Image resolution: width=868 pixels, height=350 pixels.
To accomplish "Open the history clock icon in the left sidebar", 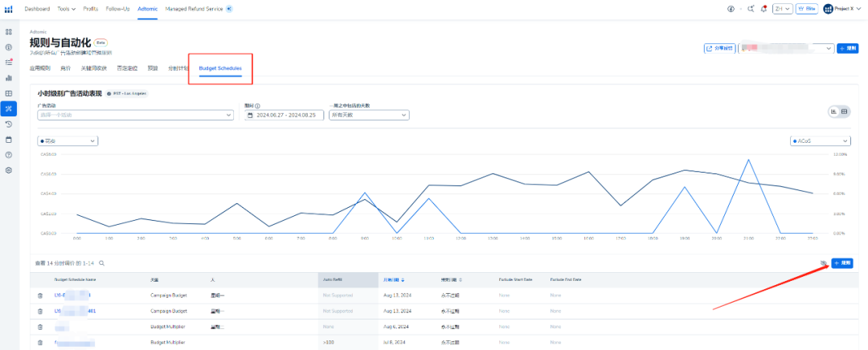I will coord(9,124).
